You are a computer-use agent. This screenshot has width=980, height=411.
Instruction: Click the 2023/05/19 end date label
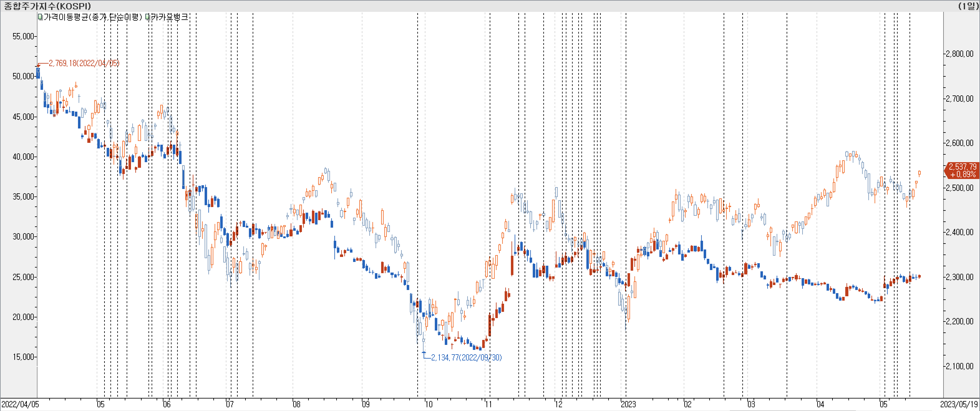(959, 404)
